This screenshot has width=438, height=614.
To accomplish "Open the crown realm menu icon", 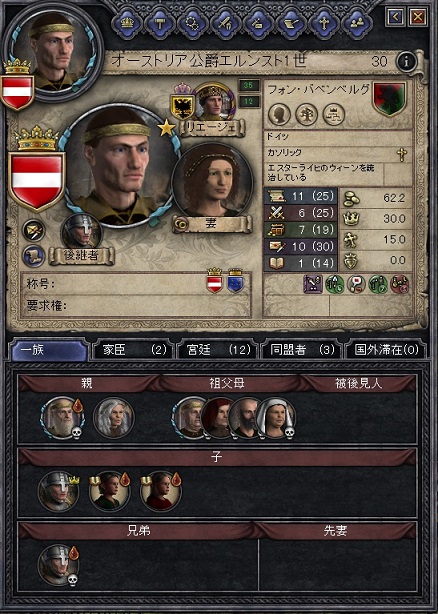I will 127,23.
